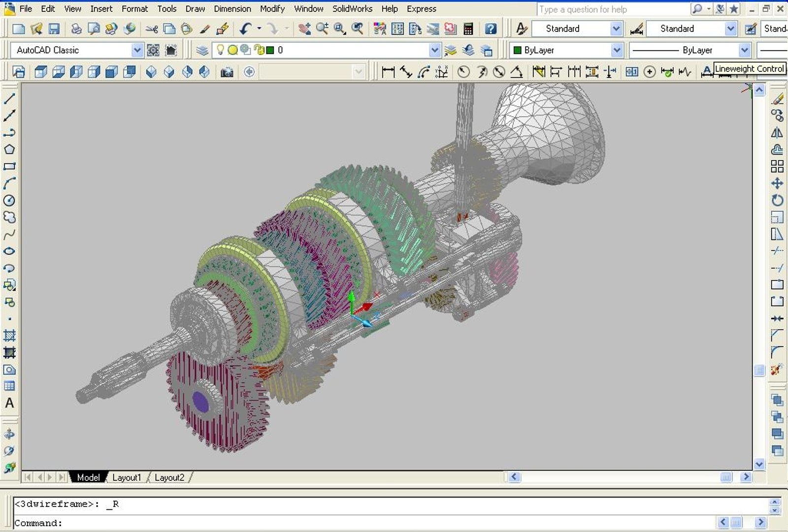
Task: Click the horizontal scrollbar right arrow
Action: [x=747, y=477]
